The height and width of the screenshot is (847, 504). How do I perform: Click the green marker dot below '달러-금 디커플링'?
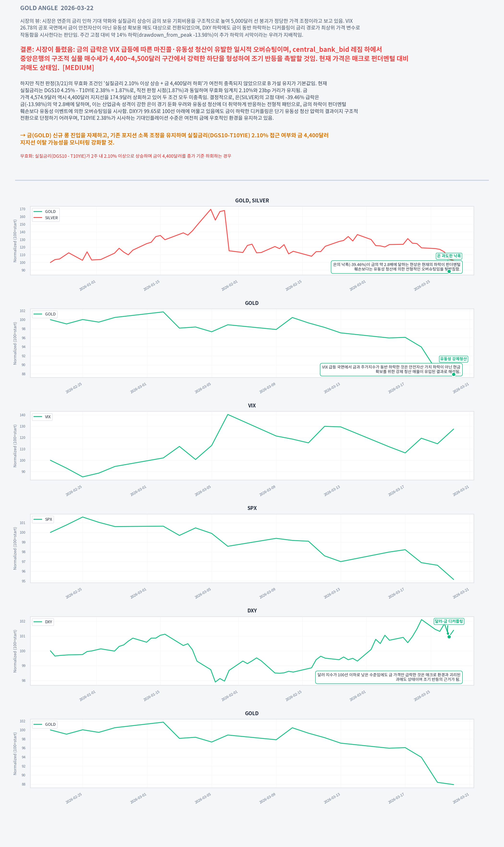pos(449,637)
